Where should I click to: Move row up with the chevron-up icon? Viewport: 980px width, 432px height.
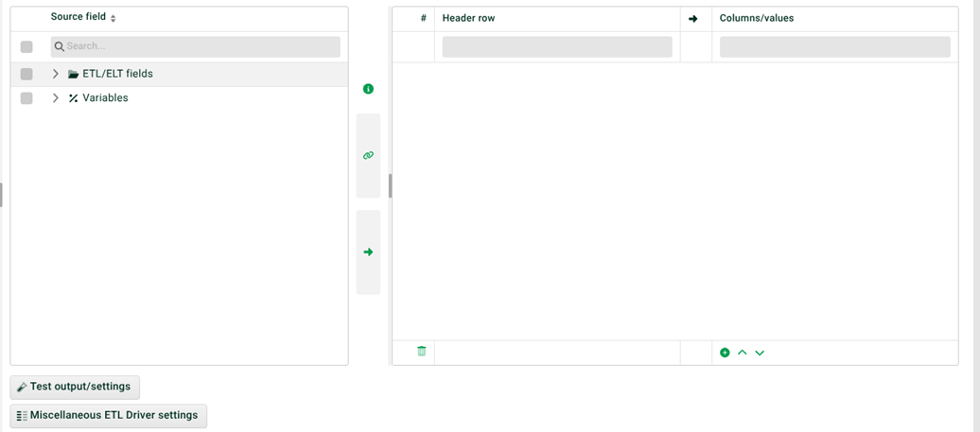coord(743,353)
